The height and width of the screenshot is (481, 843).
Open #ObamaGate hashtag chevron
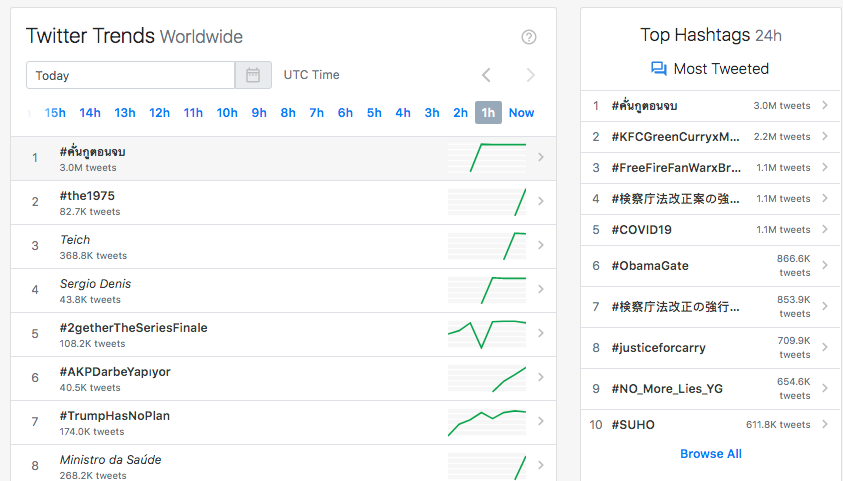825,265
